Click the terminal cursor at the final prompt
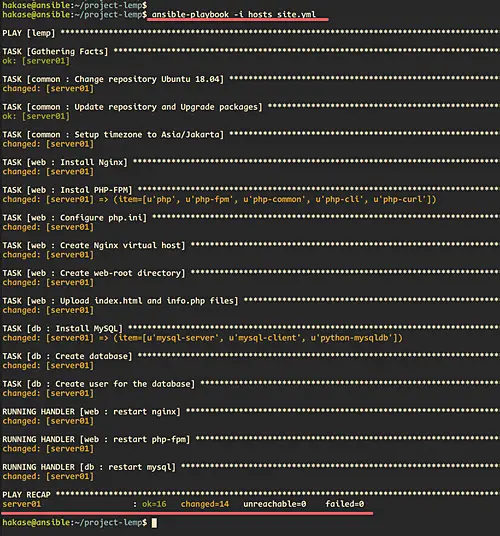 click(x=154, y=523)
